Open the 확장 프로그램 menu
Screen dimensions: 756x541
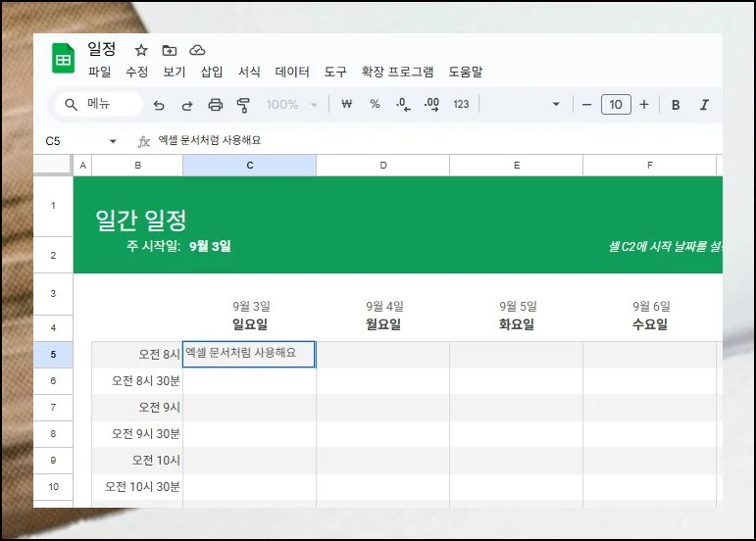[397, 72]
